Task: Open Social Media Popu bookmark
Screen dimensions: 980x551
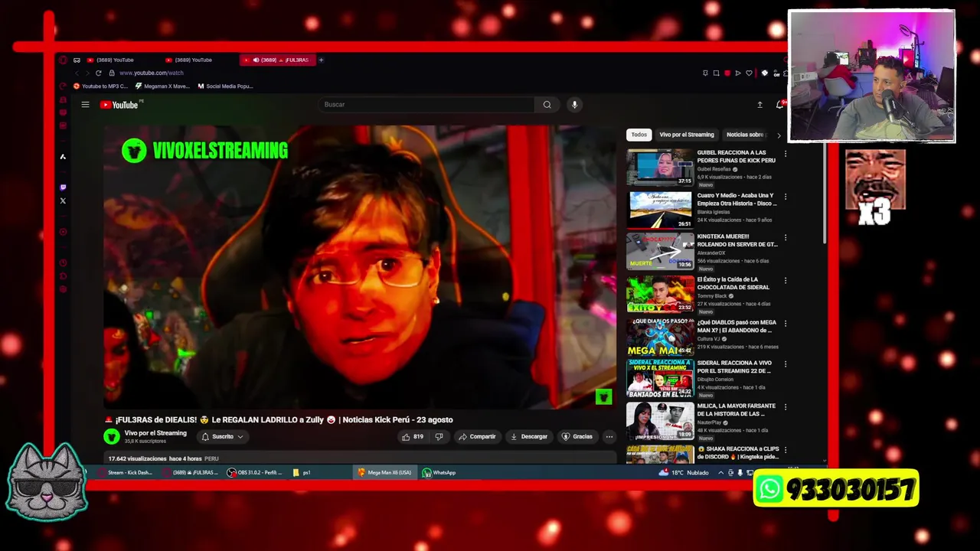Action: point(225,86)
